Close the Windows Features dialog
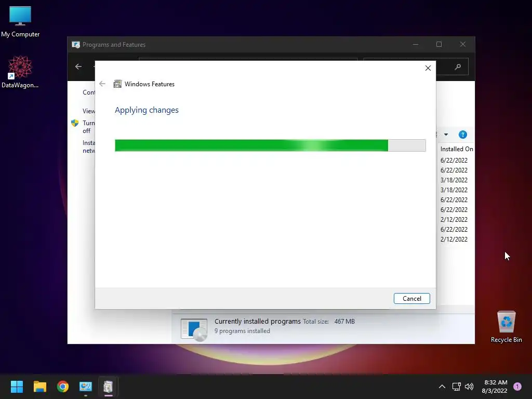 pyautogui.click(x=428, y=68)
